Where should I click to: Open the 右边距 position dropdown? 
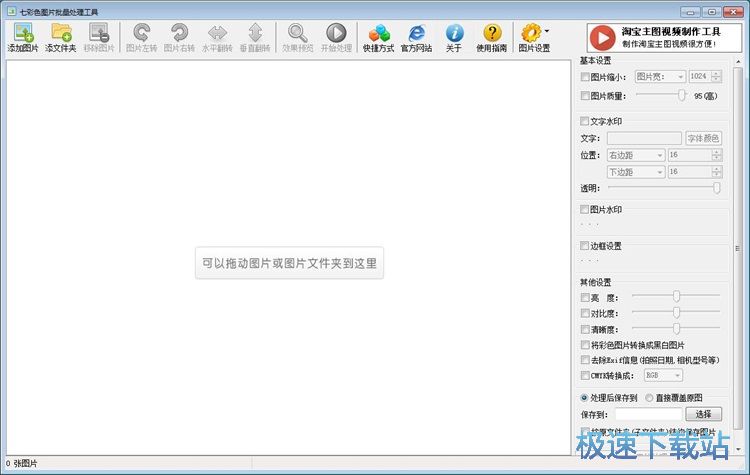pyautogui.click(x=636, y=155)
